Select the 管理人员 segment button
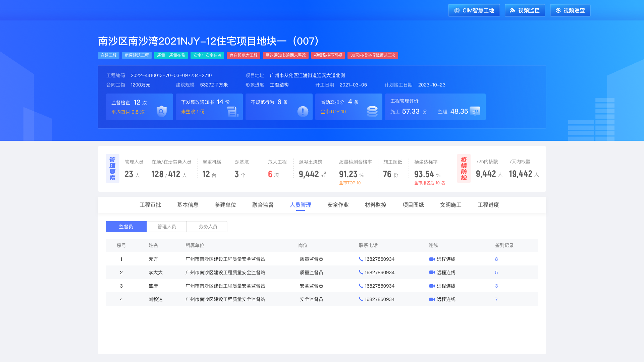Screen dimensions: 644x362 (167, 227)
